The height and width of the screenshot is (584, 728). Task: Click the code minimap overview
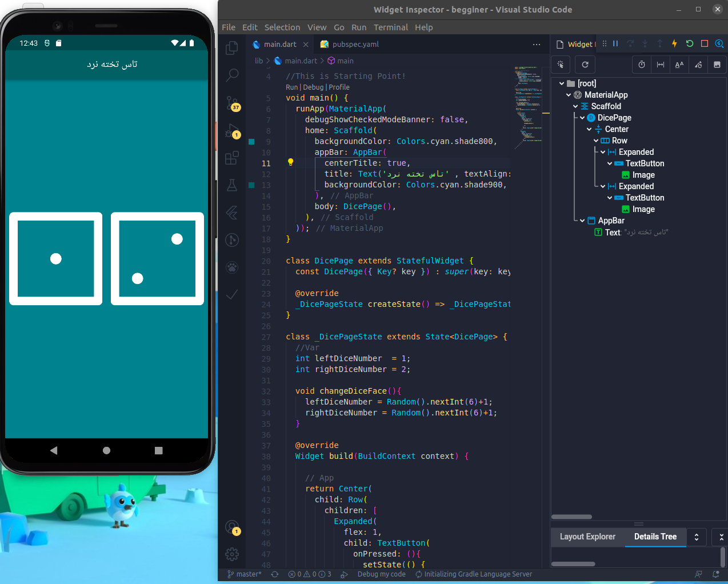point(528,109)
